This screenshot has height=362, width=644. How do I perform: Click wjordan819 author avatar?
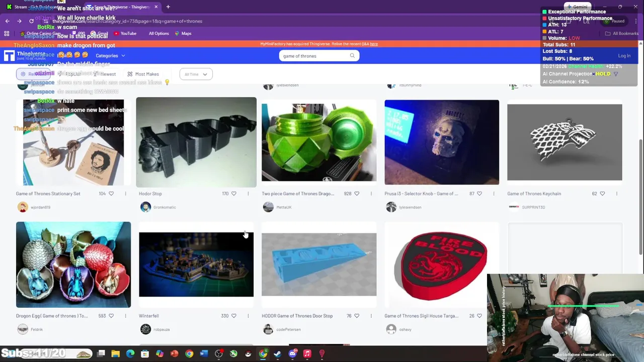tap(23, 207)
